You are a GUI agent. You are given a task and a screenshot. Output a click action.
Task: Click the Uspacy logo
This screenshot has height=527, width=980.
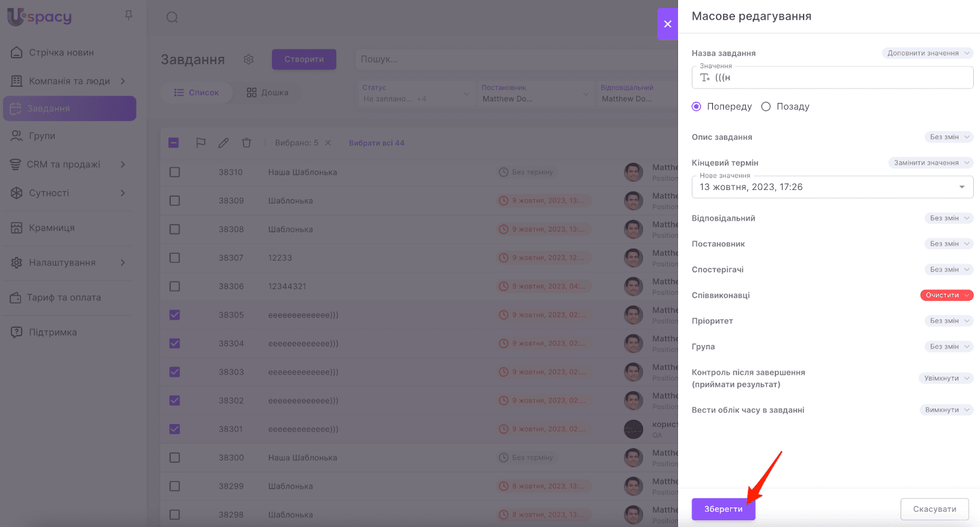click(x=40, y=17)
